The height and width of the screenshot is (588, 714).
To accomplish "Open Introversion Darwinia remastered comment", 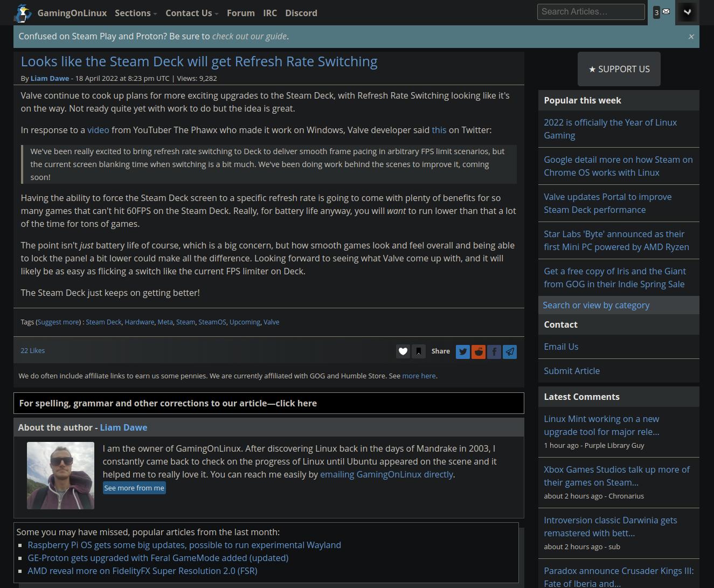I will tap(611, 527).
